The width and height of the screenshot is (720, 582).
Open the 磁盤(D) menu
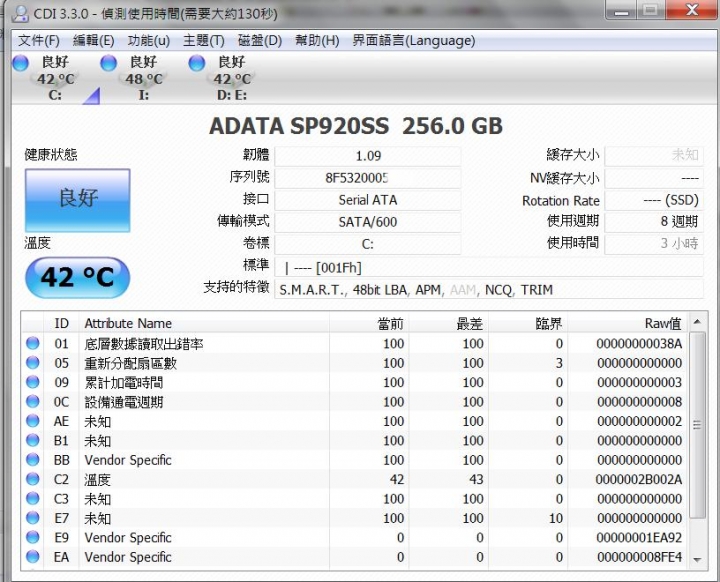tap(260, 40)
